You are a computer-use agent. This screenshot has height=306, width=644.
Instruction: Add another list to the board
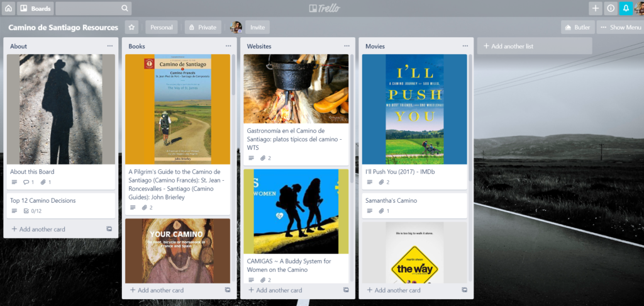point(535,46)
